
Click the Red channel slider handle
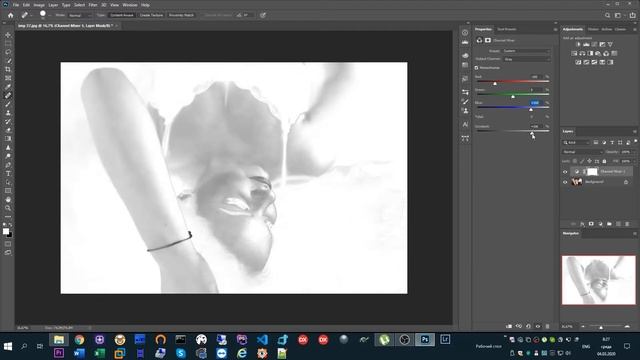tap(495, 84)
